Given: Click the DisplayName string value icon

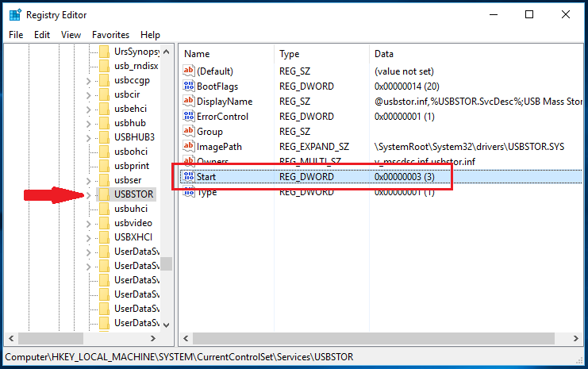Looking at the screenshot, I should [x=189, y=101].
